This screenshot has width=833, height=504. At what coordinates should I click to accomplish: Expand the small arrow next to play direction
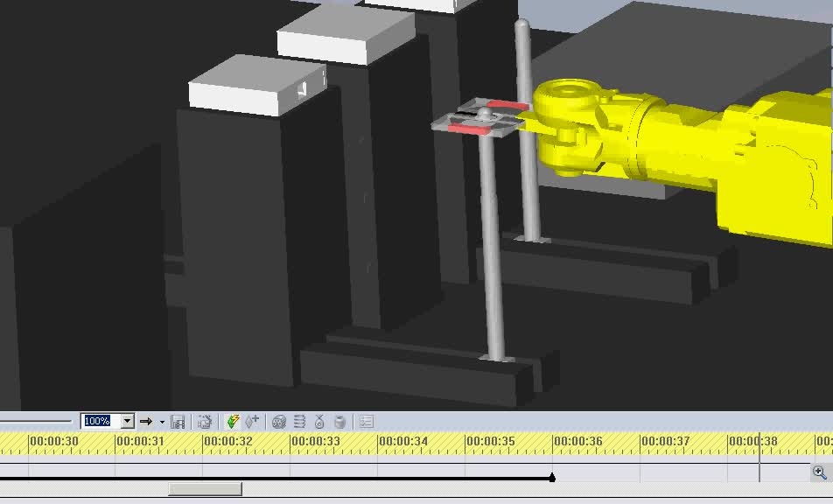tap(162, 422)
